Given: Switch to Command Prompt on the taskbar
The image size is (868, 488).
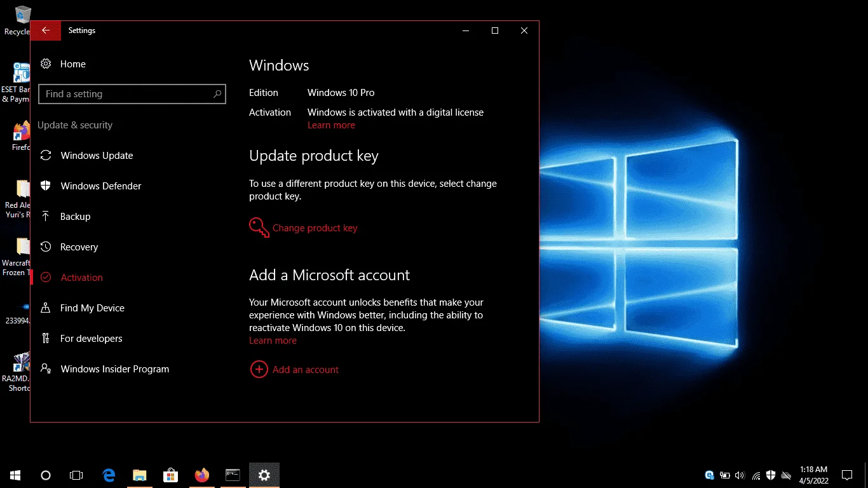Looking at the screenshot, I should 233,475.
